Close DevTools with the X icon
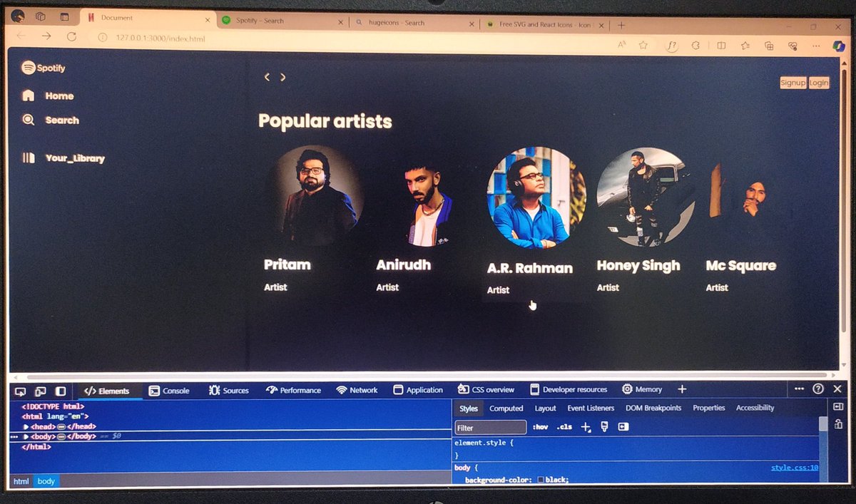The width and height of the screenshot is (856, 504). 837,389
